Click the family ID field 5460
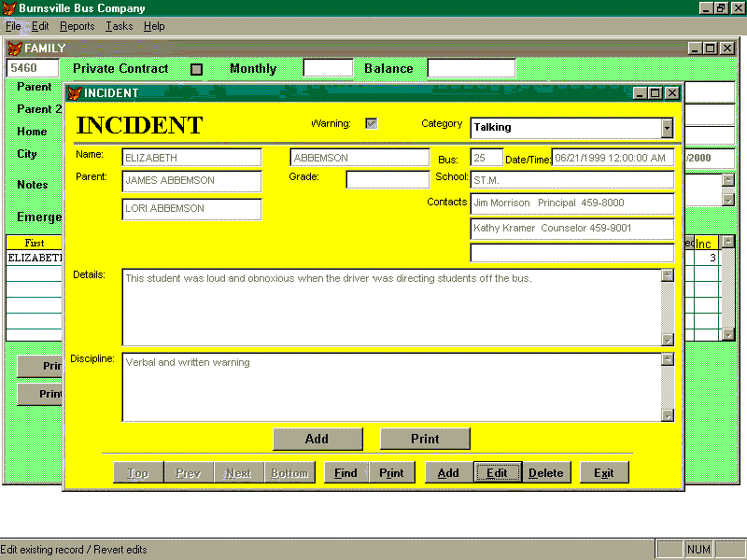Viewport: 747px width, 560px height. point(33,68)
